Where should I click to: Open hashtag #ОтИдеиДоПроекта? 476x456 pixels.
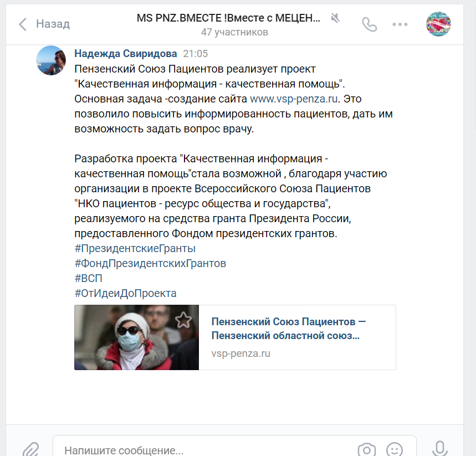[x=125, y=293]
